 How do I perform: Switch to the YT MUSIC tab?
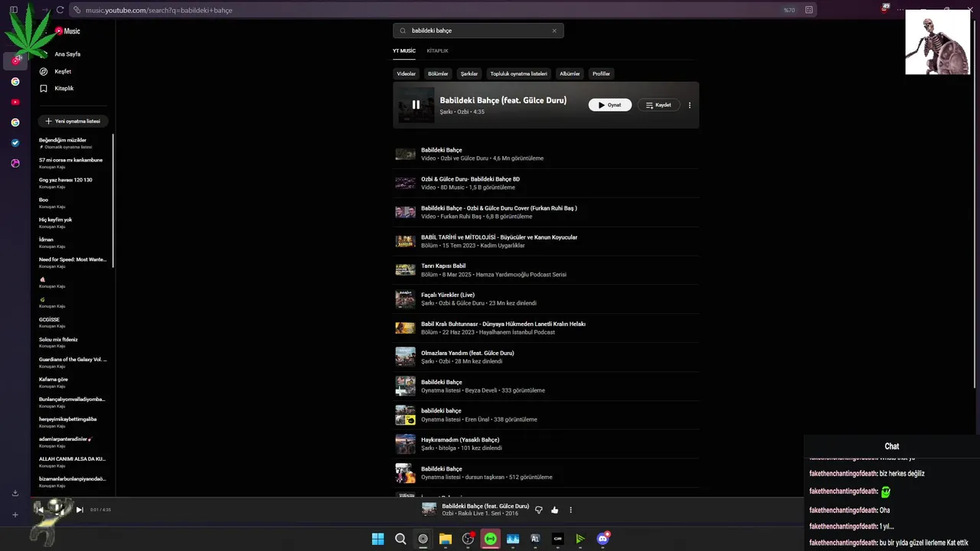click(x=404, y=51)
